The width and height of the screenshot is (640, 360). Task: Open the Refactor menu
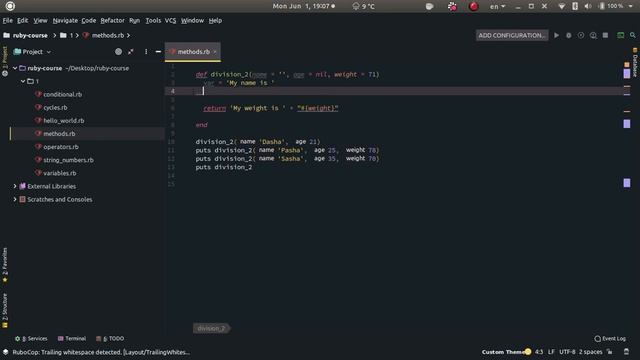point(112,20)
